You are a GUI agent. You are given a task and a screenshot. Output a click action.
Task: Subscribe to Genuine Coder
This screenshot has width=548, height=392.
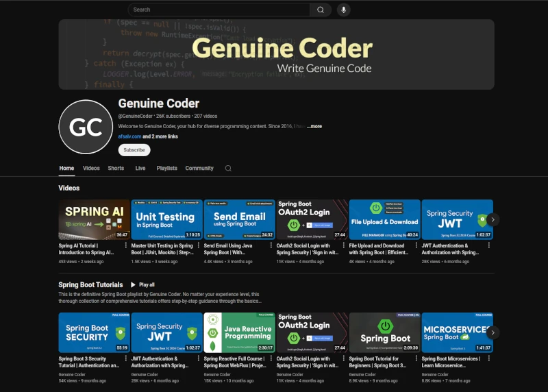tap(134, 149)
